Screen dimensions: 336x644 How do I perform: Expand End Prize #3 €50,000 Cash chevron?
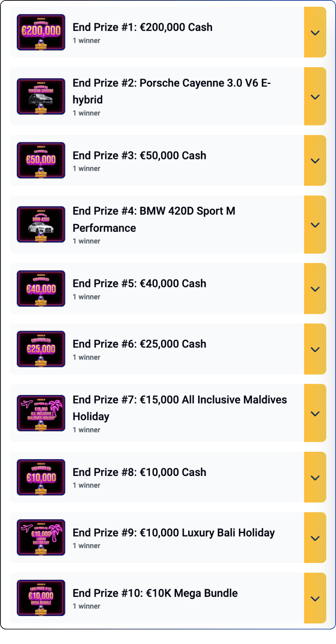pos(315,161)
